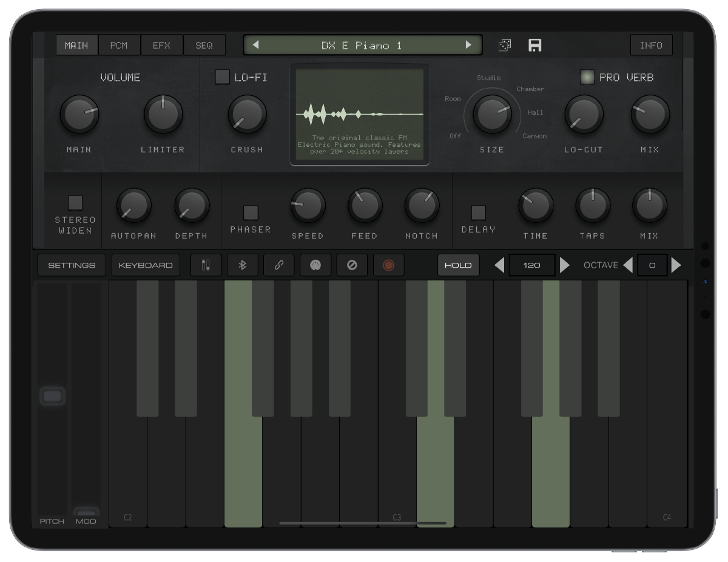Raise the octave with the right arrow
Viewport: 728px width, 562px height.
tap(676, 265)
